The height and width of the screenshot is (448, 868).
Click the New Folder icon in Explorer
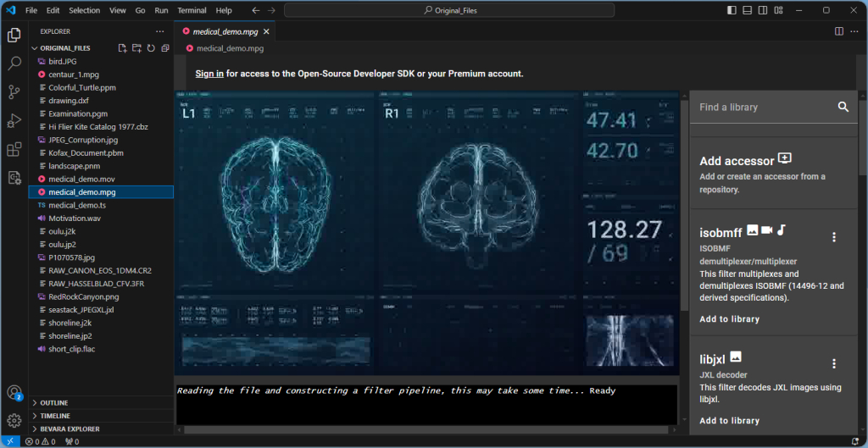pos(136,48)
